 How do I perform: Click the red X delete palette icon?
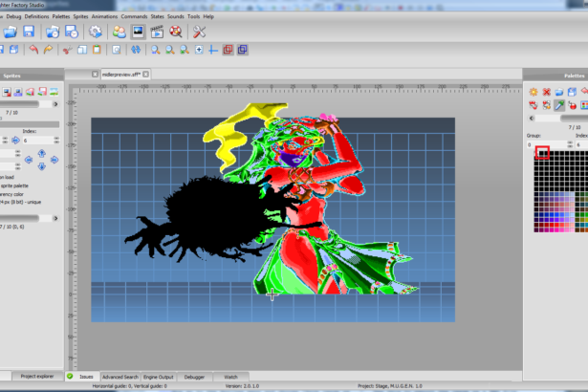pos(547,92)
